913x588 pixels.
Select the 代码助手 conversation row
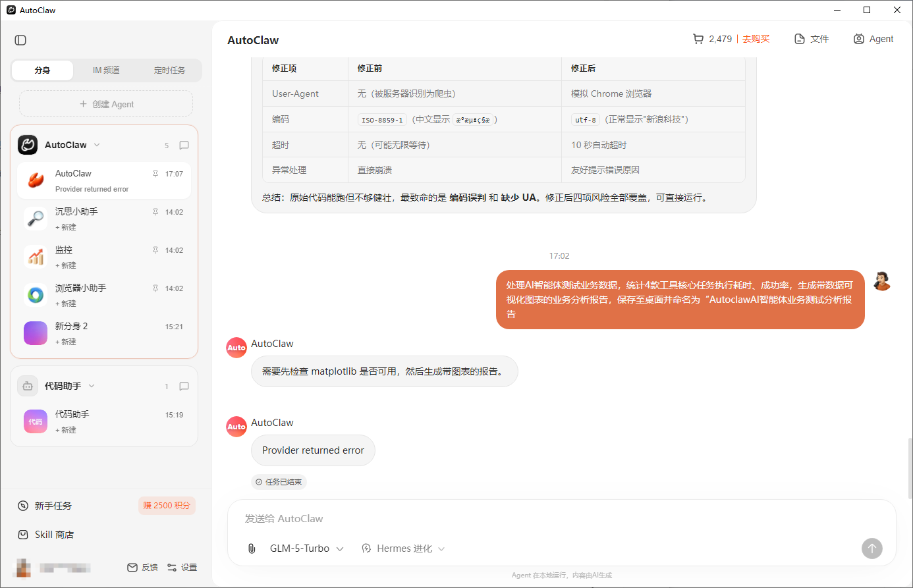click(104, 421)
